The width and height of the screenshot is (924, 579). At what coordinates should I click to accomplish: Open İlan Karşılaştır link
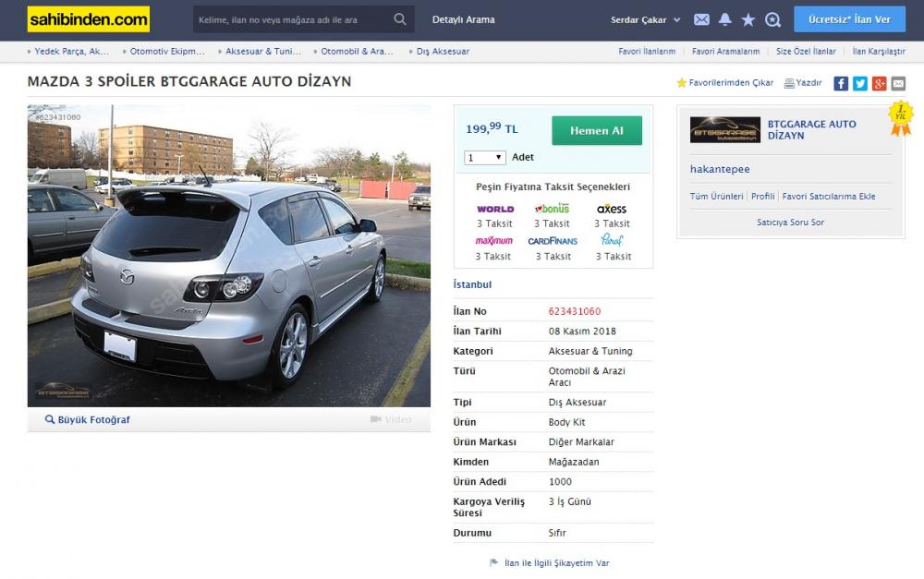coord(879,51)
